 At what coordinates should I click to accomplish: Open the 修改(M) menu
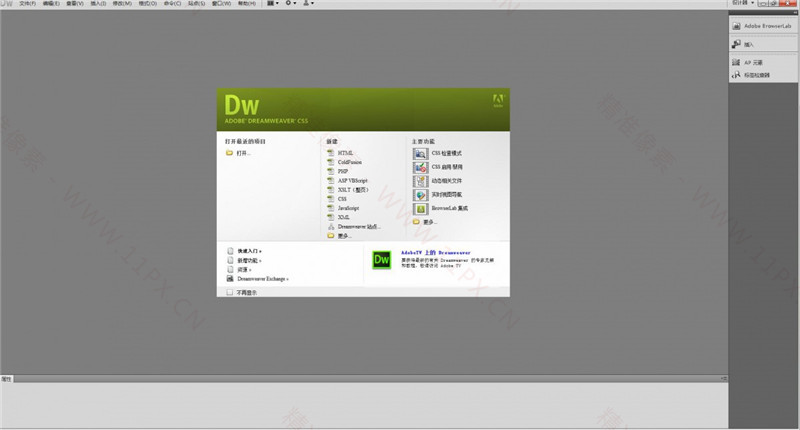122,3
